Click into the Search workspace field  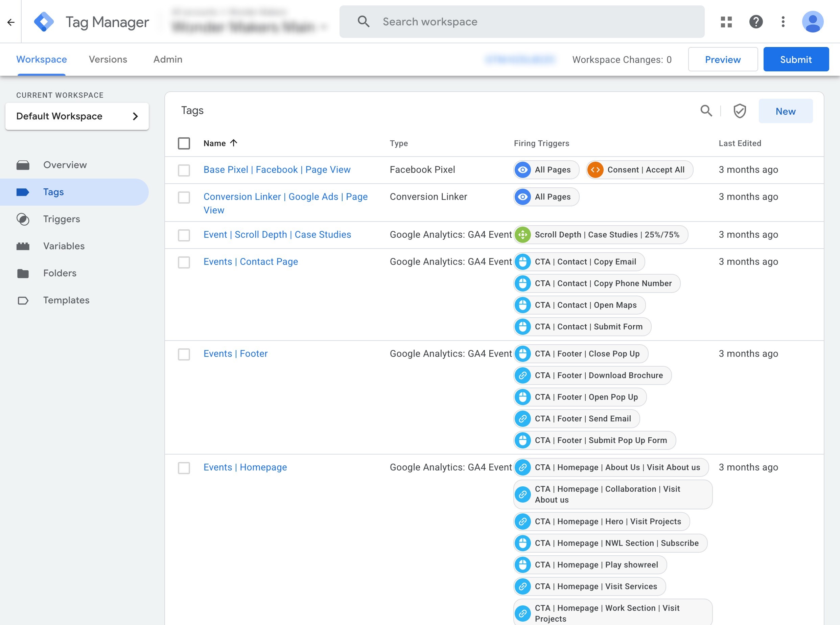[x=522, y=22]
